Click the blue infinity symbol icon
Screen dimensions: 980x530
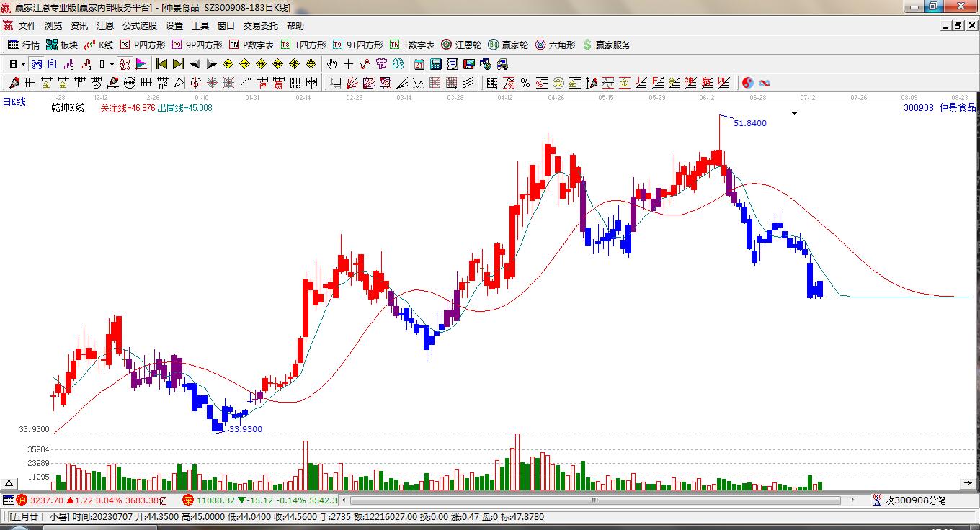click(764, 83)
